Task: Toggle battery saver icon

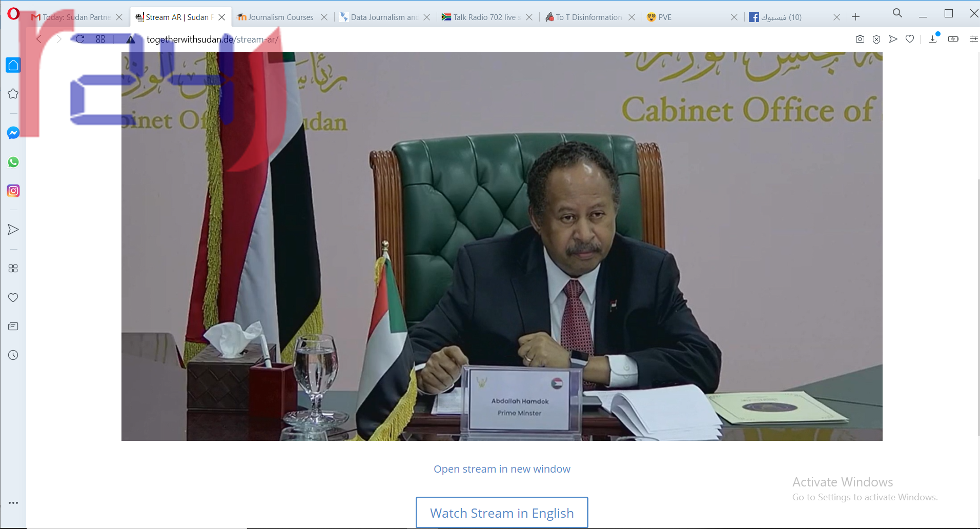Action: point(953,39)
